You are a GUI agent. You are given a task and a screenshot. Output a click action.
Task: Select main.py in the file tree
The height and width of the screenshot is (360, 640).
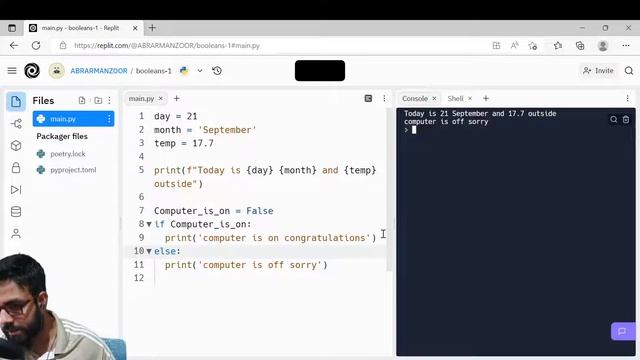73,119
